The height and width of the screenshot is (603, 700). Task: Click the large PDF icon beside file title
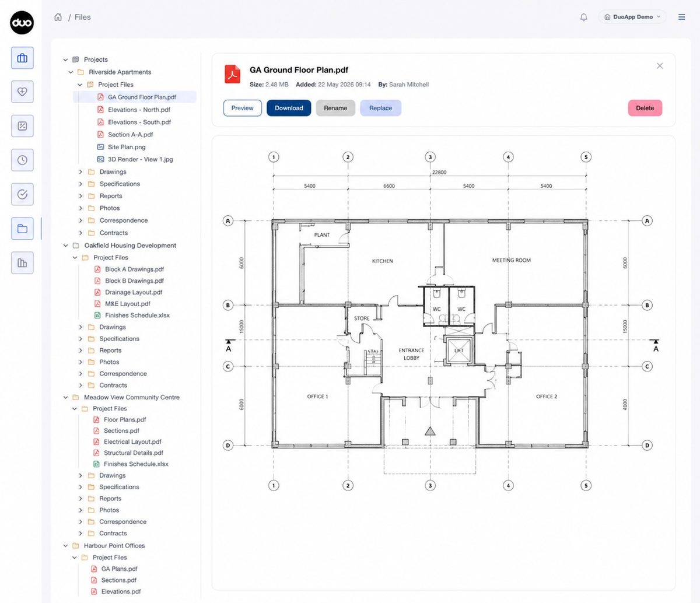[233, 75]
